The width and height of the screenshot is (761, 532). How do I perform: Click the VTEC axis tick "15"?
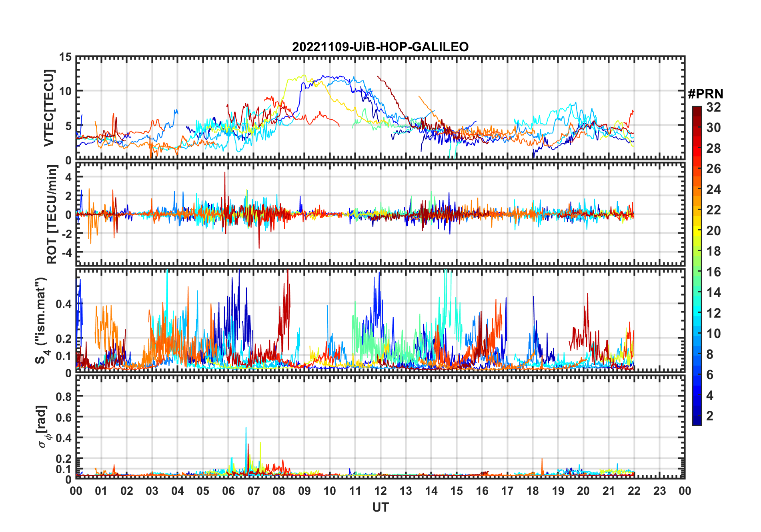65,57
